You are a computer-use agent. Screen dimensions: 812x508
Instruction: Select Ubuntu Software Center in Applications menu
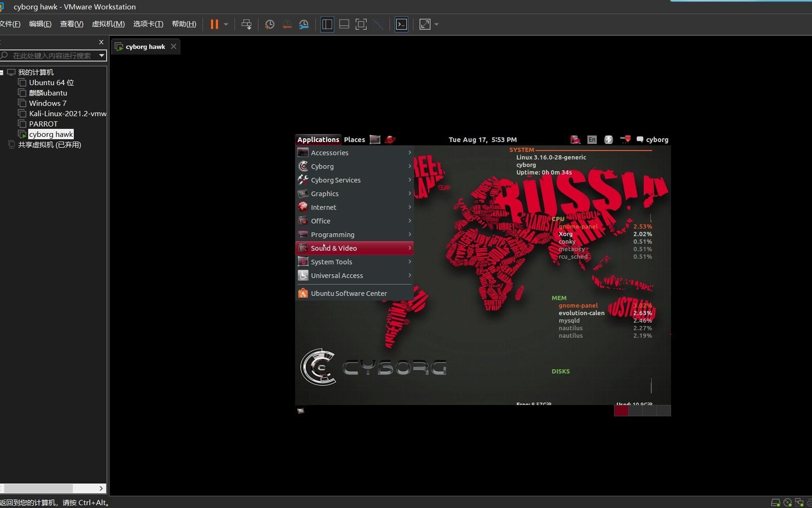349,293
